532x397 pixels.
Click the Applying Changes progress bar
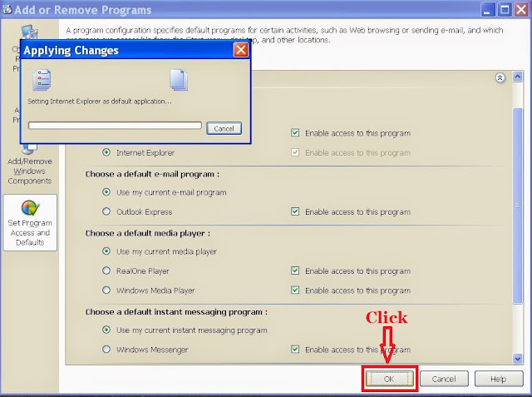pos(115,126)
